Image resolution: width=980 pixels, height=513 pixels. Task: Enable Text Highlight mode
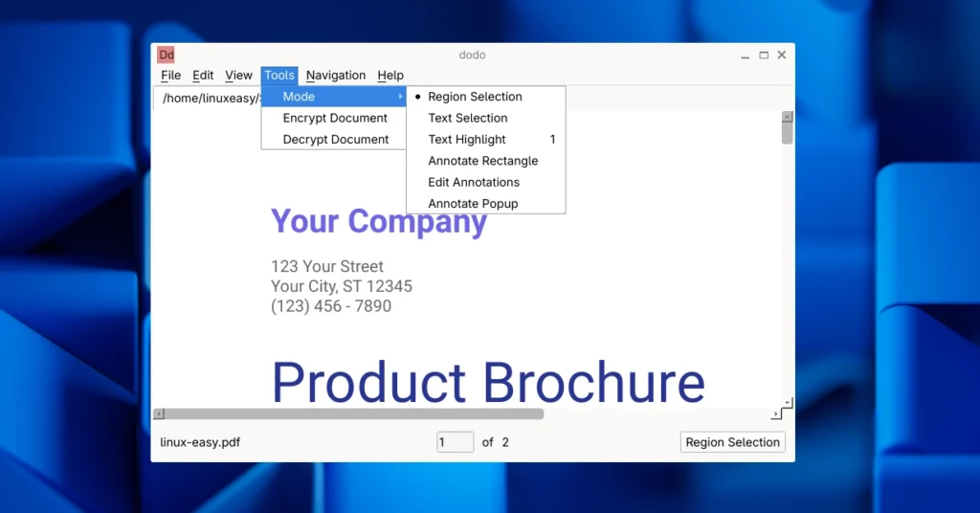coord(467,140)
